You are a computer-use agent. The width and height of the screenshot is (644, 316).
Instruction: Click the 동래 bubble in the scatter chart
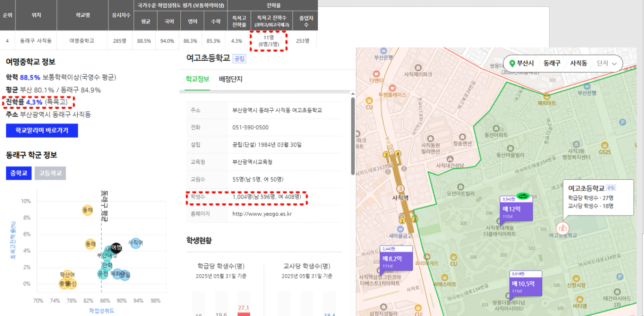[90, 244]
